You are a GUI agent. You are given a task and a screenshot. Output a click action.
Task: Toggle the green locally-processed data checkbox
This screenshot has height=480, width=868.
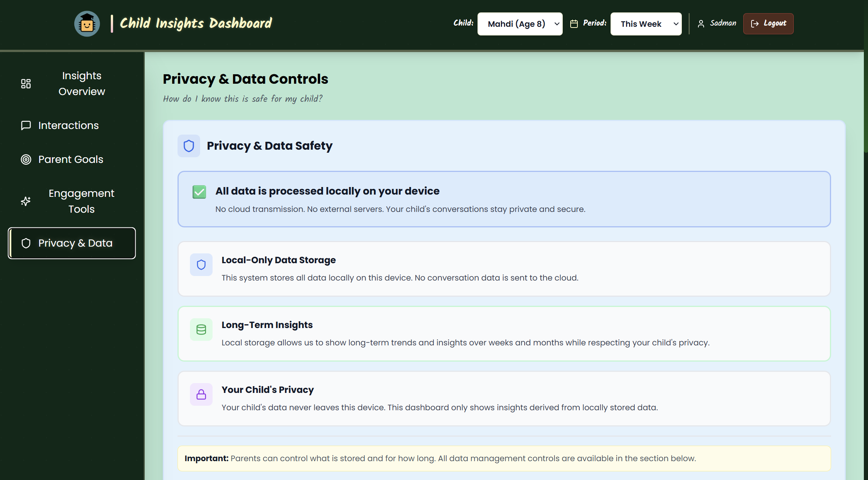pyautogui.click(x=199, y=192)
